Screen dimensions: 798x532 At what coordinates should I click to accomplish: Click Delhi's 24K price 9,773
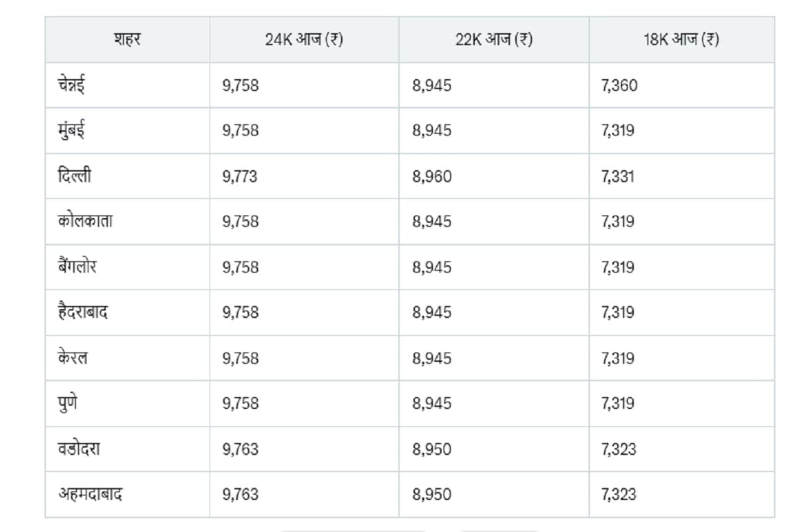[x=240, y=176]
